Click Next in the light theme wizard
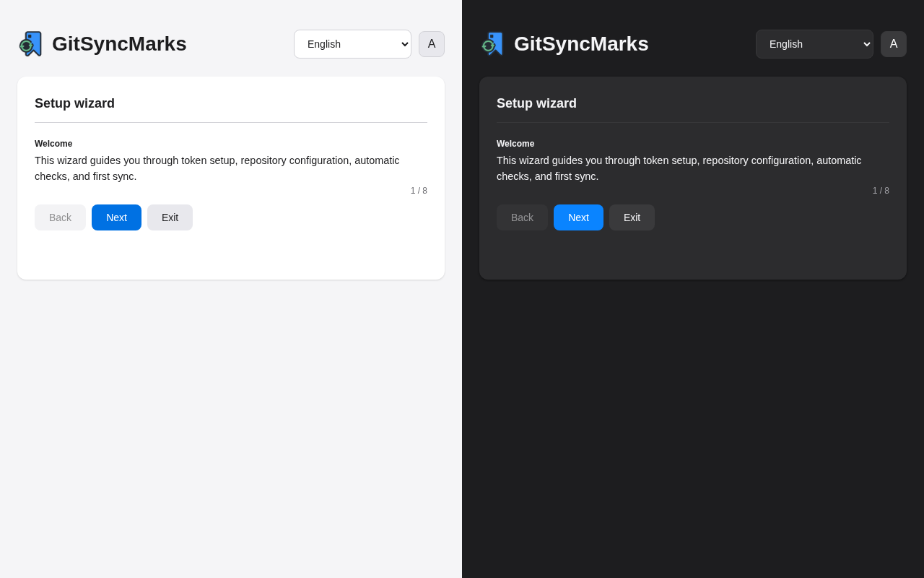Screen dimensions: 924x578 pos(116,217)
